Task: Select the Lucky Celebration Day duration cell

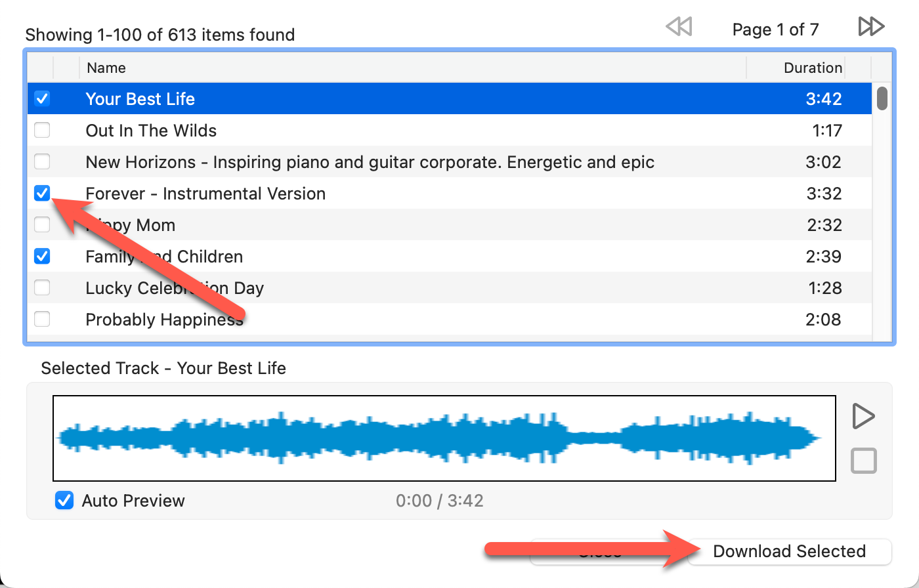Action: coord(826,288)
